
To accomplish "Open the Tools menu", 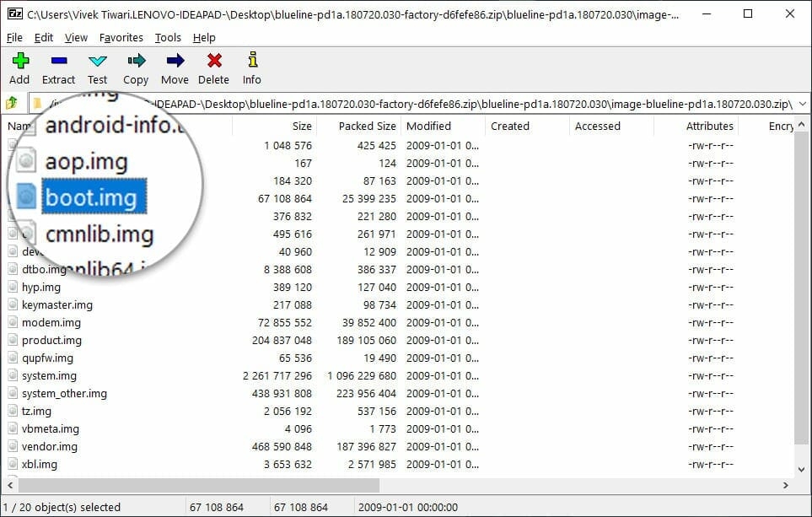I will pos(168,37).
